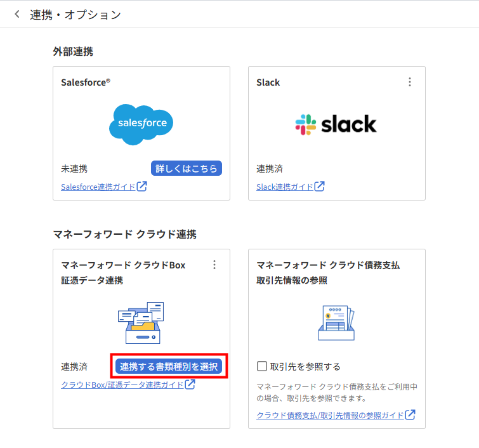Open the クラウドBox/証憑データ連携ガイド link

[122, 385]
